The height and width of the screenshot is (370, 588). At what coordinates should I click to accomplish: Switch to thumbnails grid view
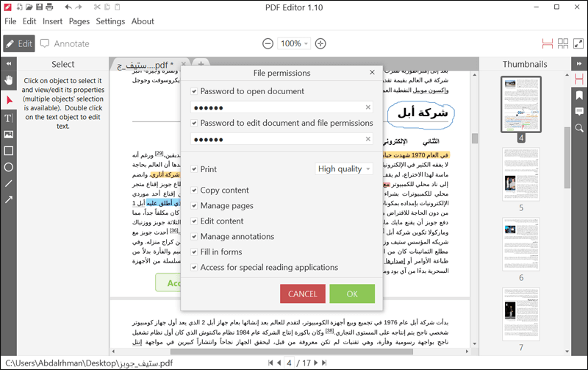[x=563, y=43]
